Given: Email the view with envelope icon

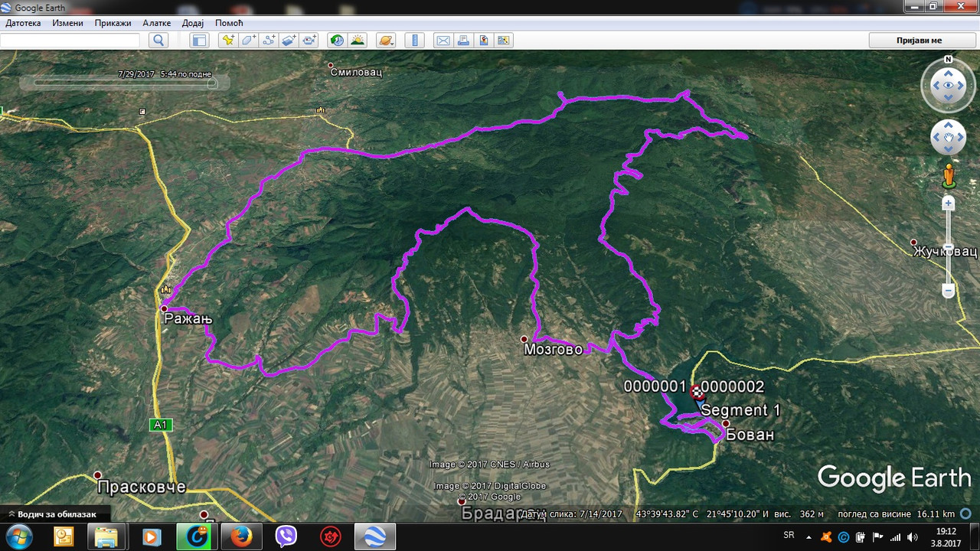Looking at the screenshot, I should (443, 41).
